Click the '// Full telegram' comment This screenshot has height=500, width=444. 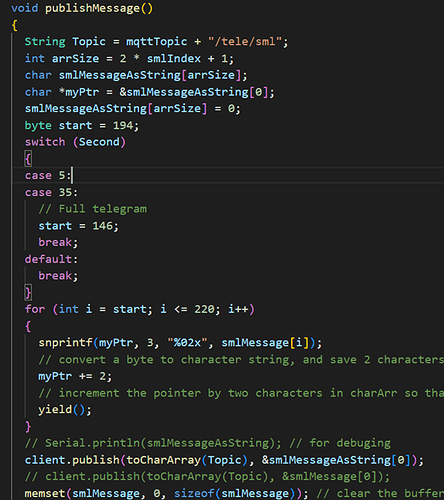(93, 209)
